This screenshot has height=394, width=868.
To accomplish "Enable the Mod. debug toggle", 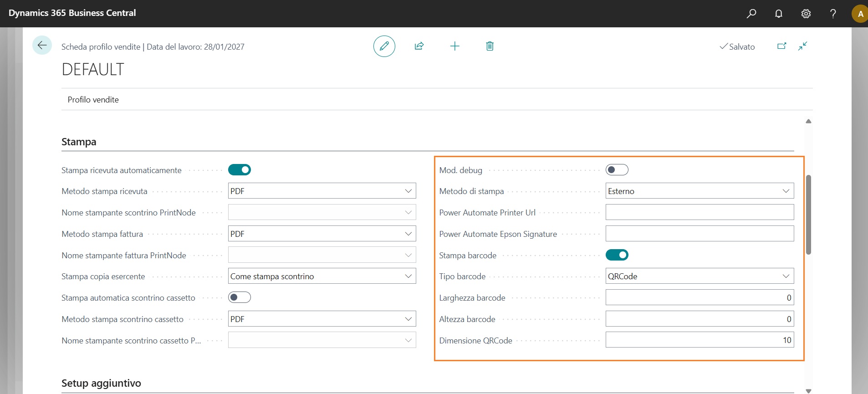I will [617, 170].
